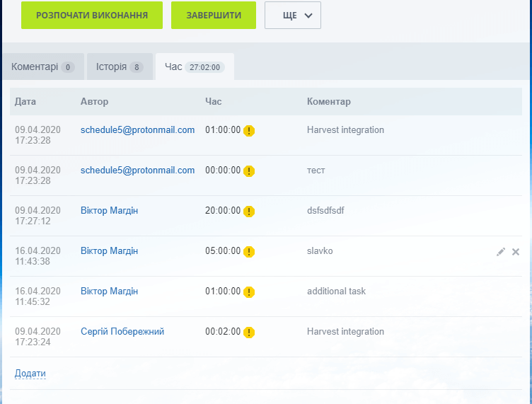The image size is (532, 404).
Task: Click the pencil edit icon on slavko row
Action: pos(500,252)
